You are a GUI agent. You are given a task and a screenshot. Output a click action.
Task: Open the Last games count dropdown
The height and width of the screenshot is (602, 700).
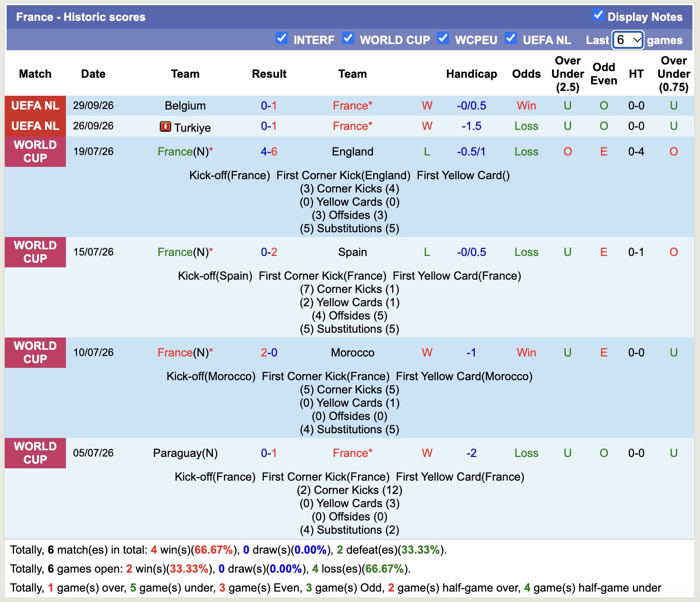coord(628,40)
